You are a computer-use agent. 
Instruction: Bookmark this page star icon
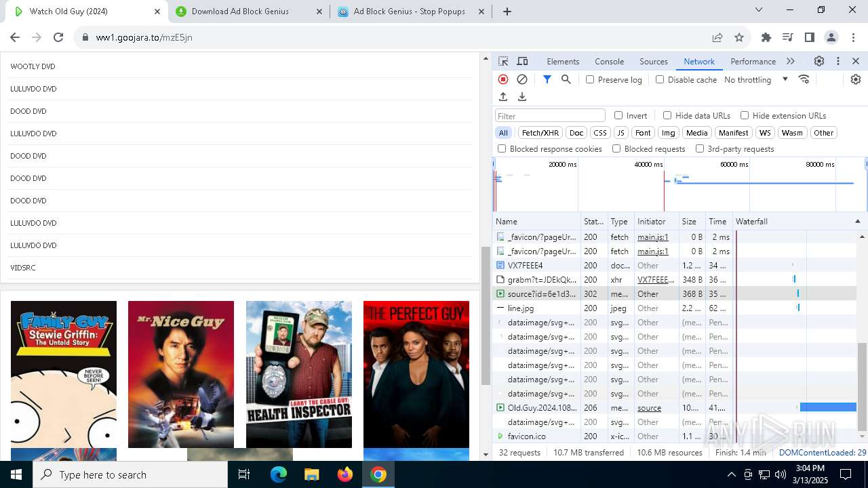pos(739,37)
